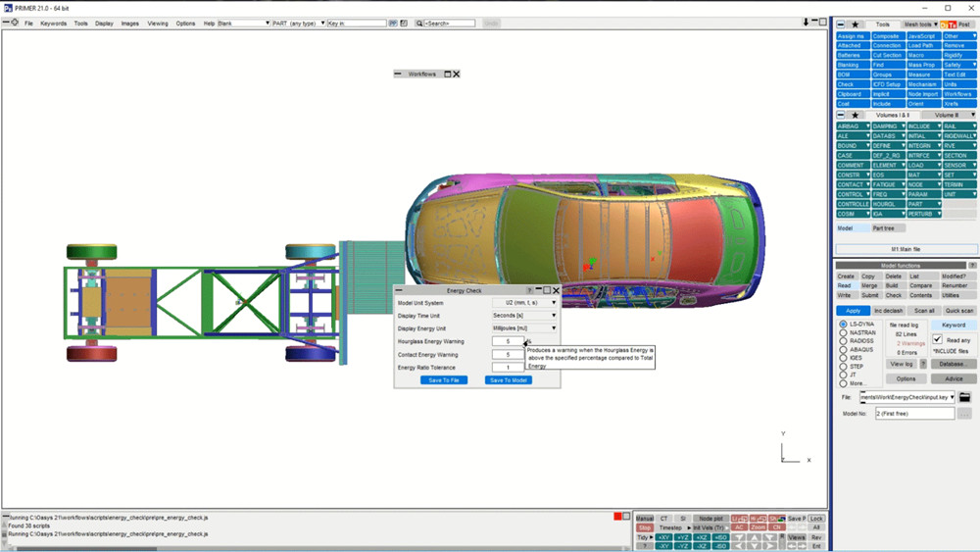Click the Energy Ratio Tolerance field
Viewport: 980px width, 552px height.
point(508,368)
